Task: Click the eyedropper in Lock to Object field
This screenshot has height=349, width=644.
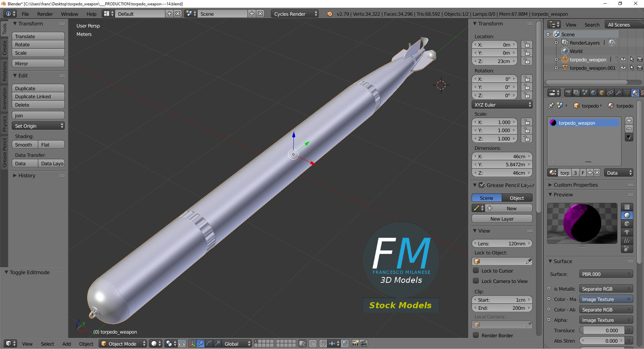Action: coord(529,261)
